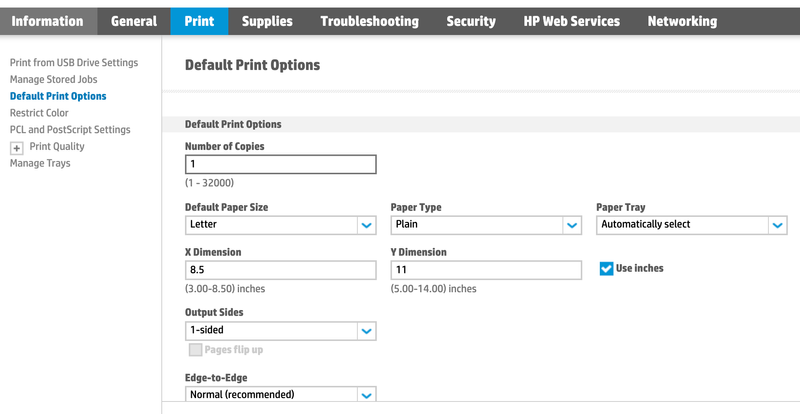Open the Supplies tab

pyautogui.click(x=267, y=21)
